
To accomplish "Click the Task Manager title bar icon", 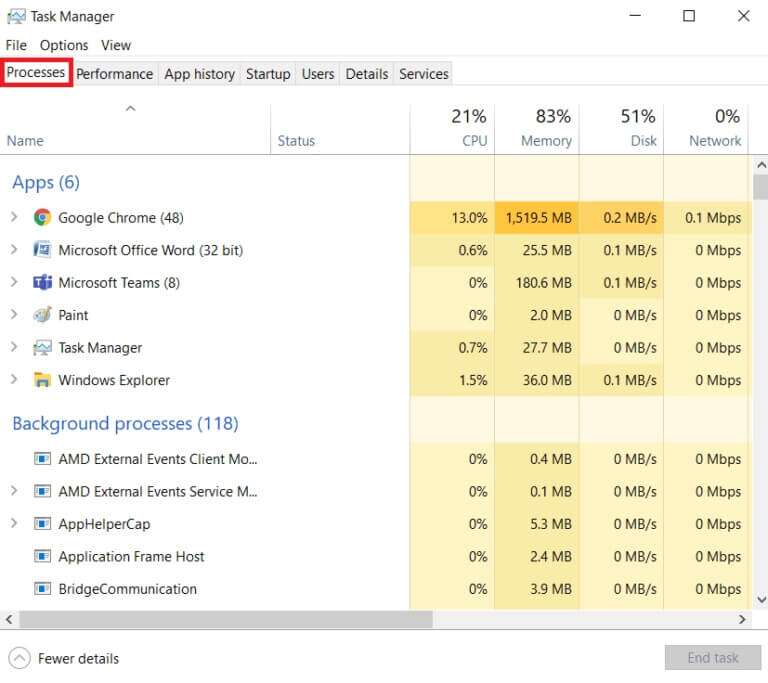I will click(x=16, y=16).
